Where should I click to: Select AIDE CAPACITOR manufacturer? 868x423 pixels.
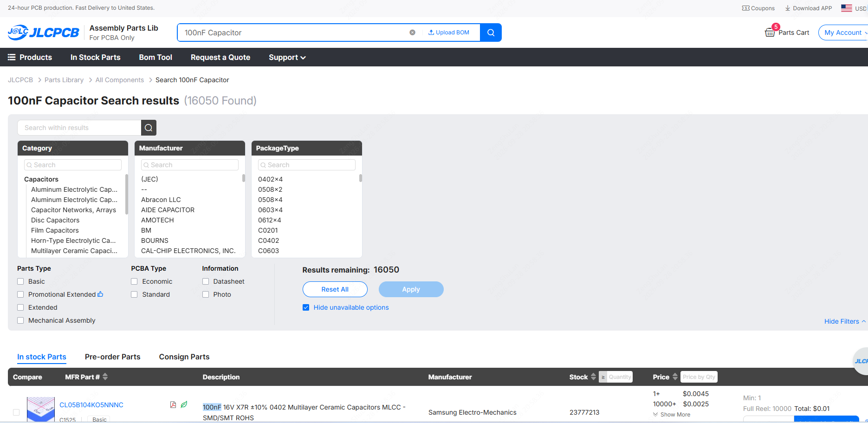pos(168,210)
